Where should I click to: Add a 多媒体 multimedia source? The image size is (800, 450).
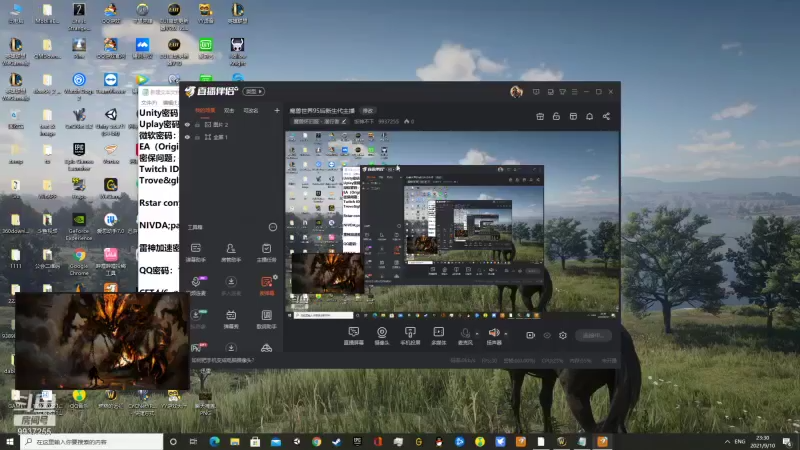pos(439,336)
